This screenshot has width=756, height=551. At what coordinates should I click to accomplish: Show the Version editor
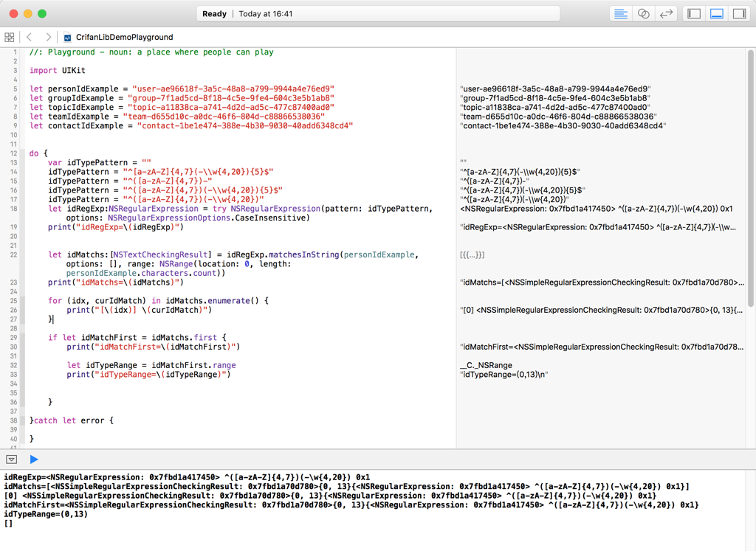coord(666,14)
